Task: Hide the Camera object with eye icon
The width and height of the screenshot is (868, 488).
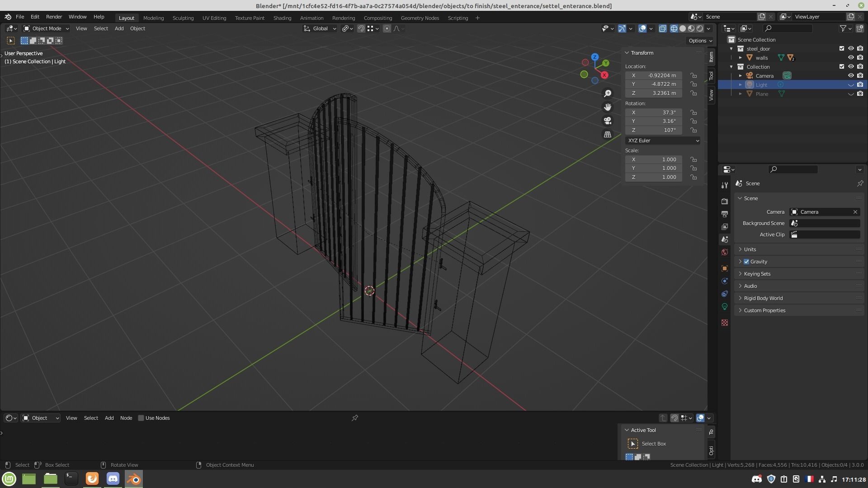Action: click(x=851, y=75)
